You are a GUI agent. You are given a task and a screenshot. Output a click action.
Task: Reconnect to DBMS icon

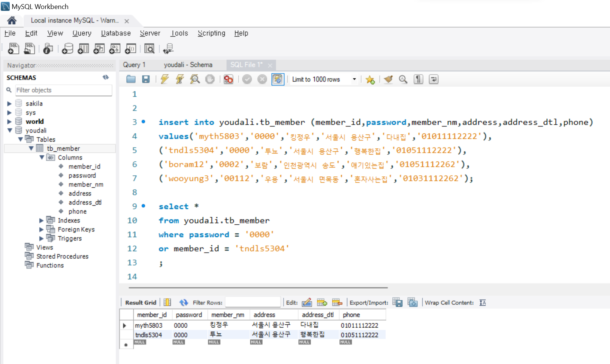168,49
